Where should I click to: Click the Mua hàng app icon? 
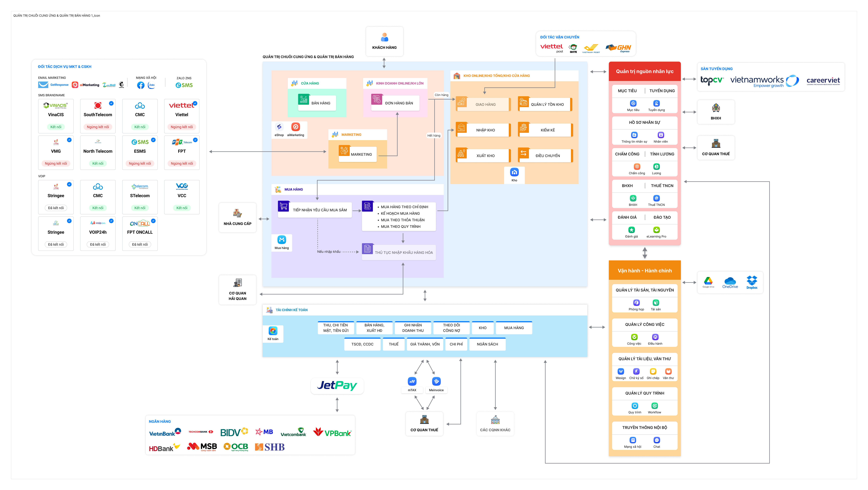(x=282, y=240)
